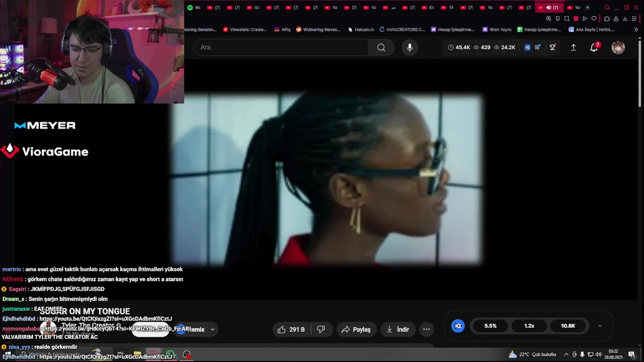The image size is (644, 362).
Task: Open the Opera zoom magnifier icon
Action: 548,19
